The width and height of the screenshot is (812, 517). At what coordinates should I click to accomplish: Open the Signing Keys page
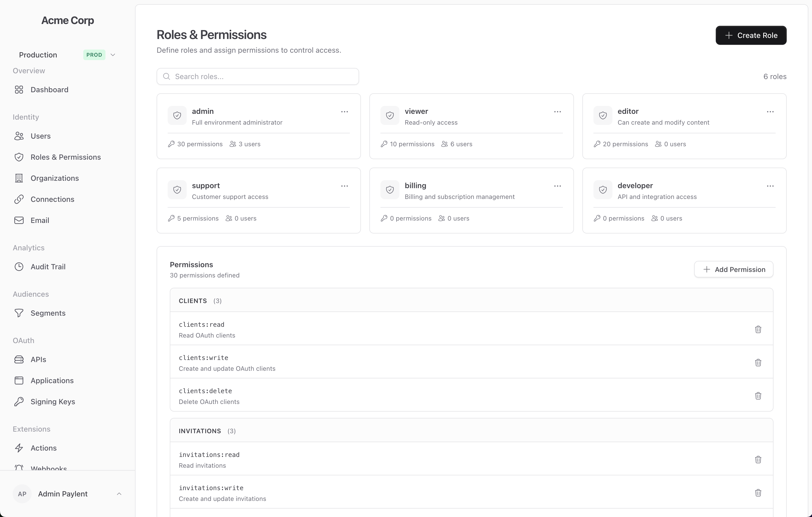pos(53,401)
